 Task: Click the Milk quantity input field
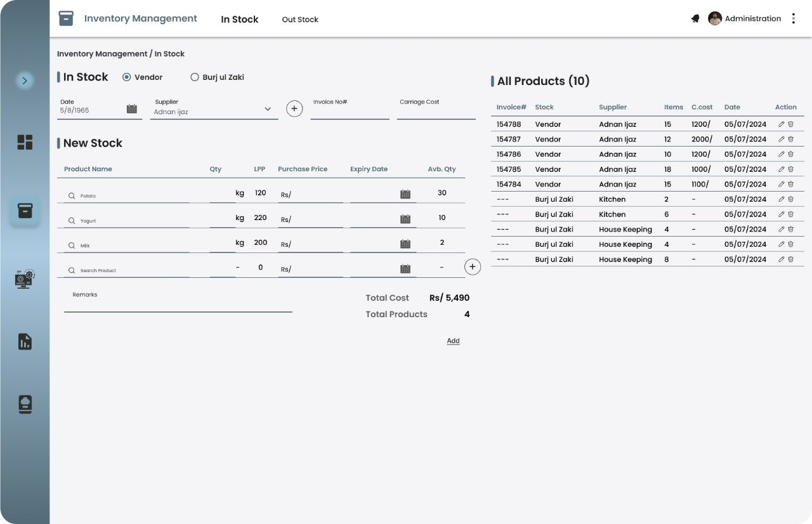[222, 244]
